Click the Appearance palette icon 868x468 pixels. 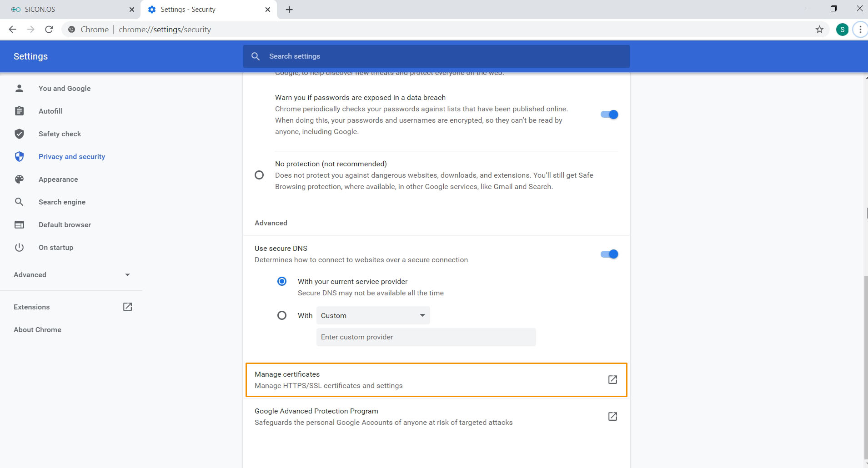(19, 179)
